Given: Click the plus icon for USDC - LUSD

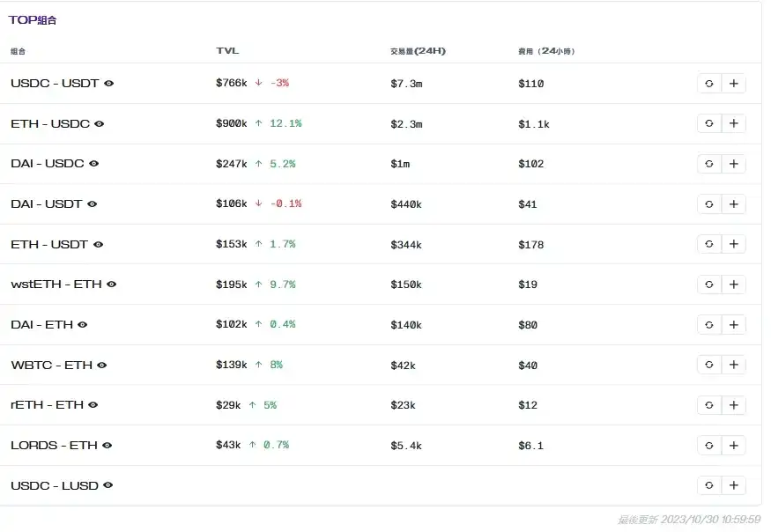Looking at the screenshot, I should 733,485.
